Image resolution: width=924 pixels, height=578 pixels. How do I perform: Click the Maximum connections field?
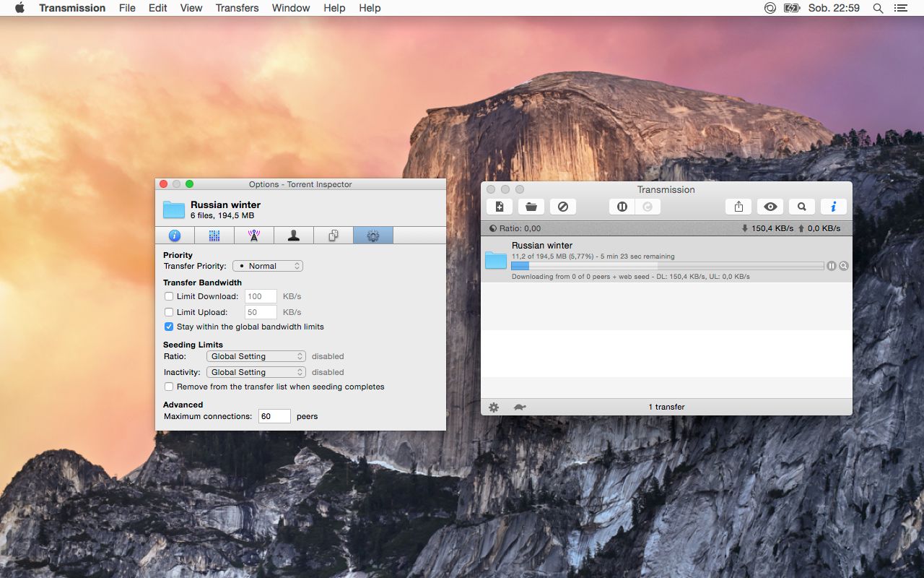(x=274, y=416)
